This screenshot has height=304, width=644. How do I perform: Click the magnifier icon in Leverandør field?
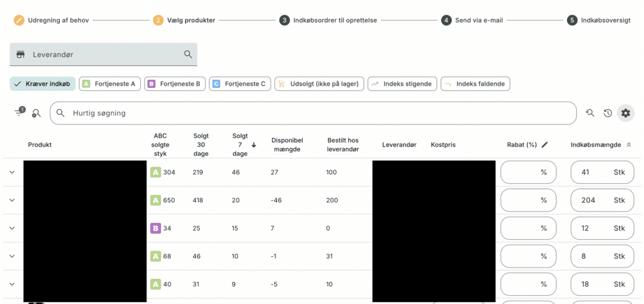pyautogui.click(x=188, y=55)
